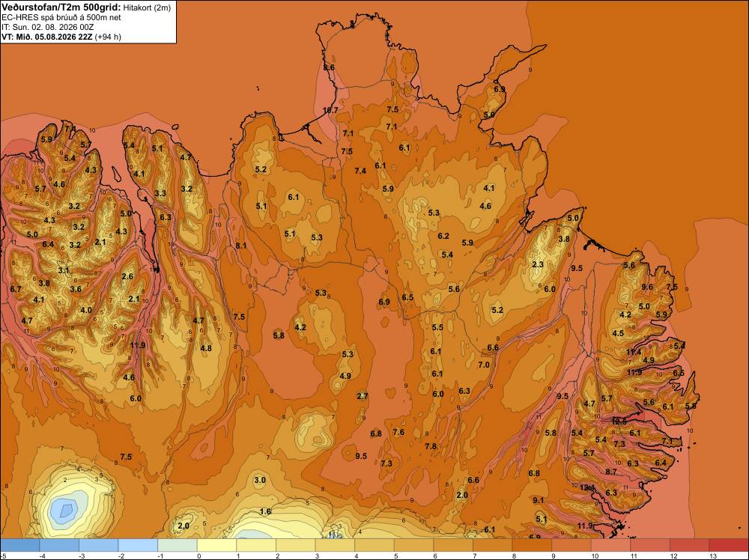The image size is (749, 560).
Task: Click the temperature value 7.6
Action: (x=398, y=432)
